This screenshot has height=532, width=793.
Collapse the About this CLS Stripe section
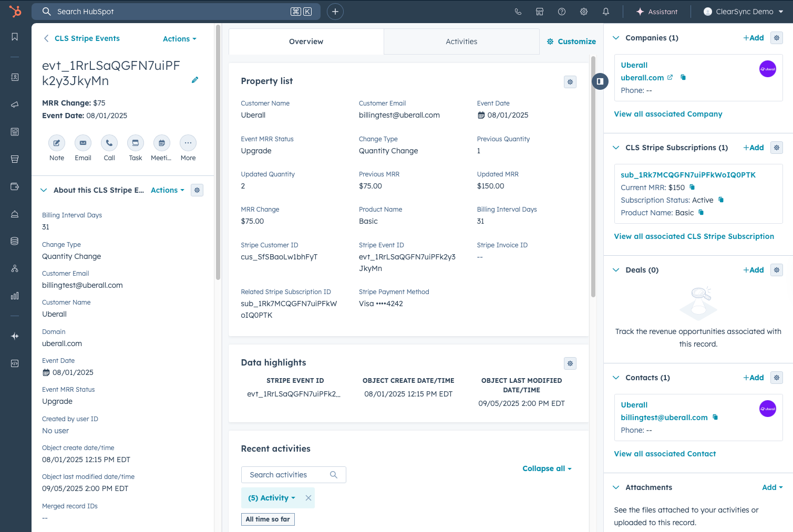pyautogui.click(x=44, y=190)
